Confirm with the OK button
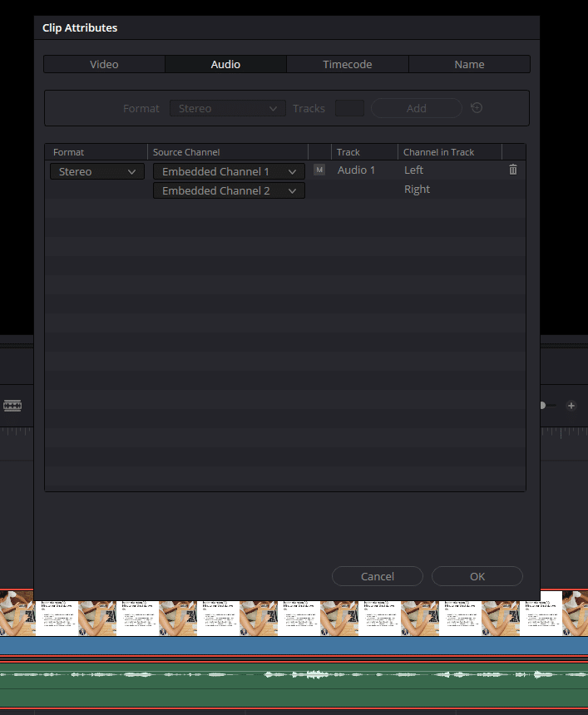Image resolution: width=588 pixels, height=715 pixels. (x=477, y=576)
